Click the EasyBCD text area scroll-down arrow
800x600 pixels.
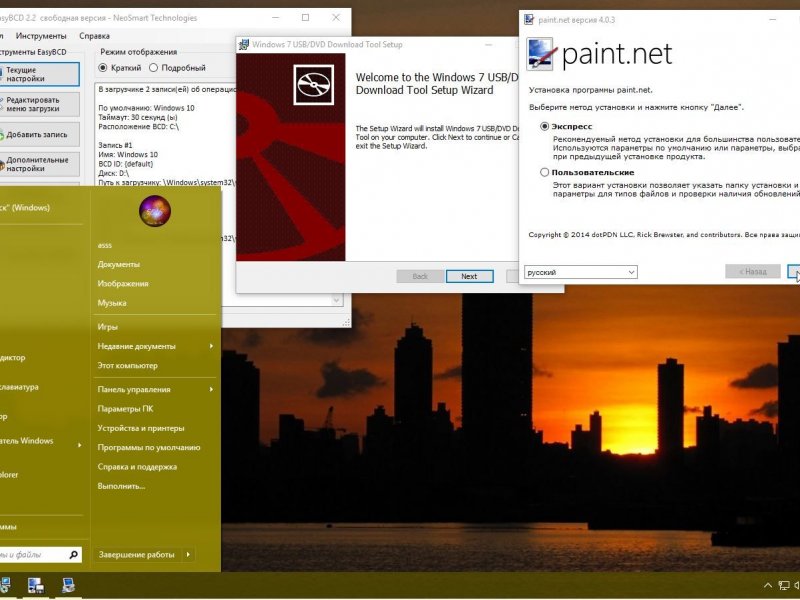pyautogui.click(x=336, y=300)
